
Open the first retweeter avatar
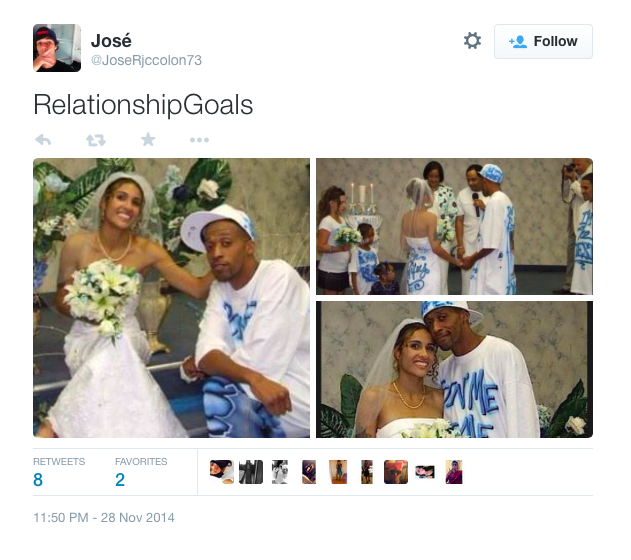(x=222, y=472)
